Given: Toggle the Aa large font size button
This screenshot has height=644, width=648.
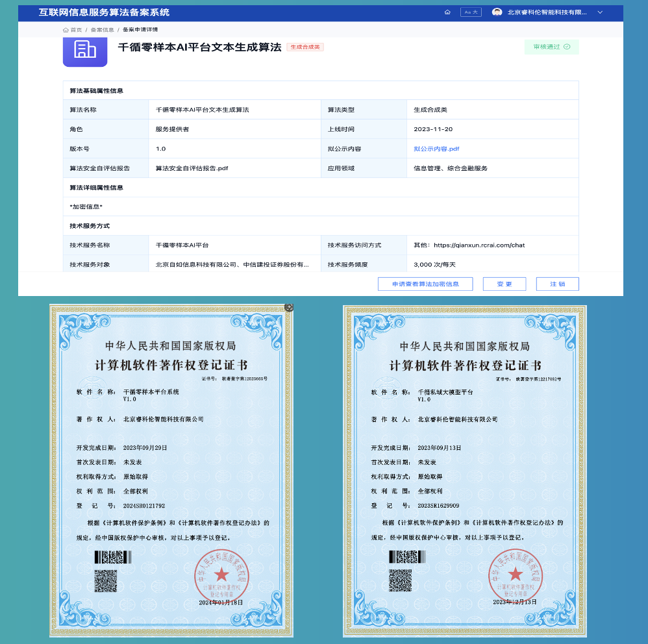Looking at the screenshot, I should pos(471,12).
